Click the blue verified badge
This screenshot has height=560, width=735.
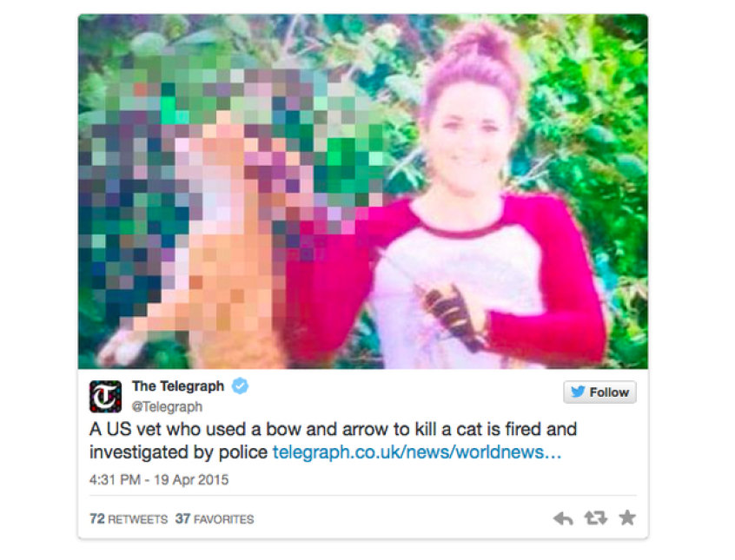tap(241, 386)
